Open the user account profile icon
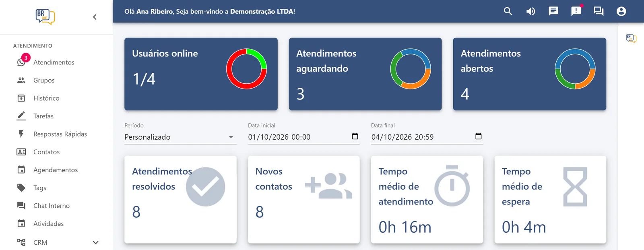 (x=621, y=11)
